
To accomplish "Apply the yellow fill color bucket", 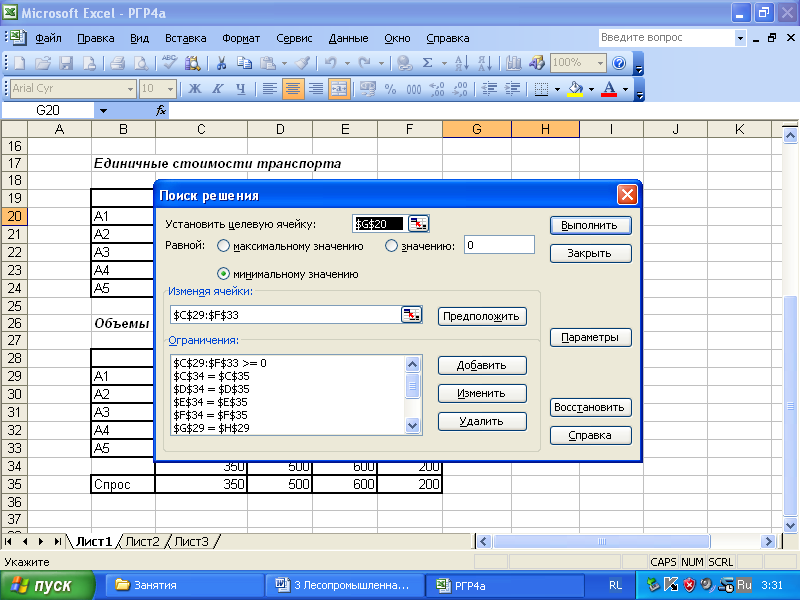I will [x=576, y=89].
